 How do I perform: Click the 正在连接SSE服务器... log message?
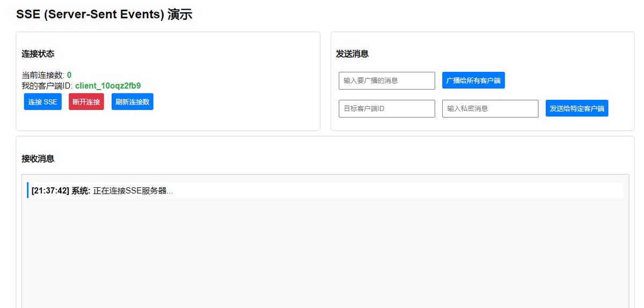click(133, 190)
